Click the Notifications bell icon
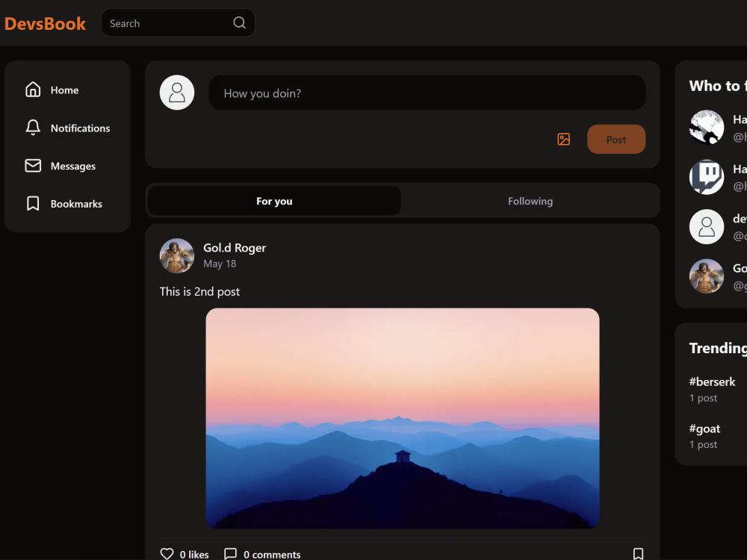 coord(33,128)
